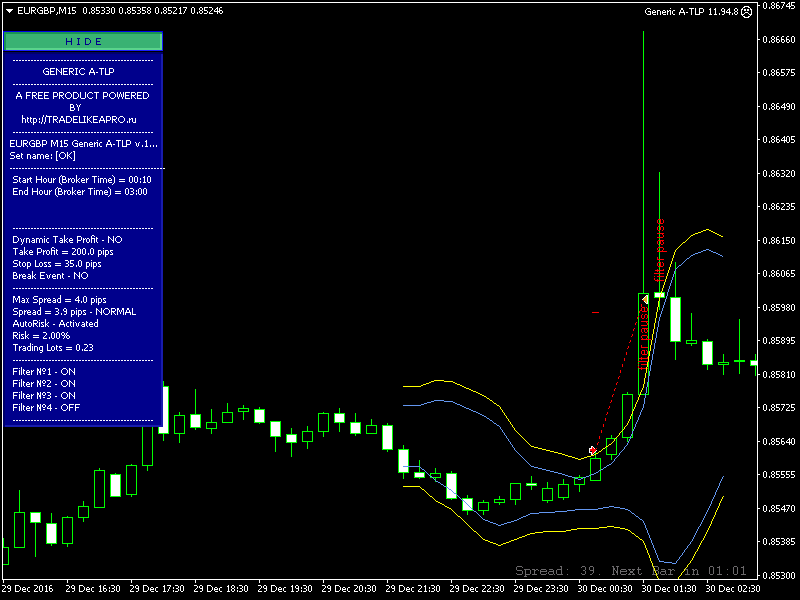
Task: Click the sad face expert advisor icon
Action: [746, 12]
